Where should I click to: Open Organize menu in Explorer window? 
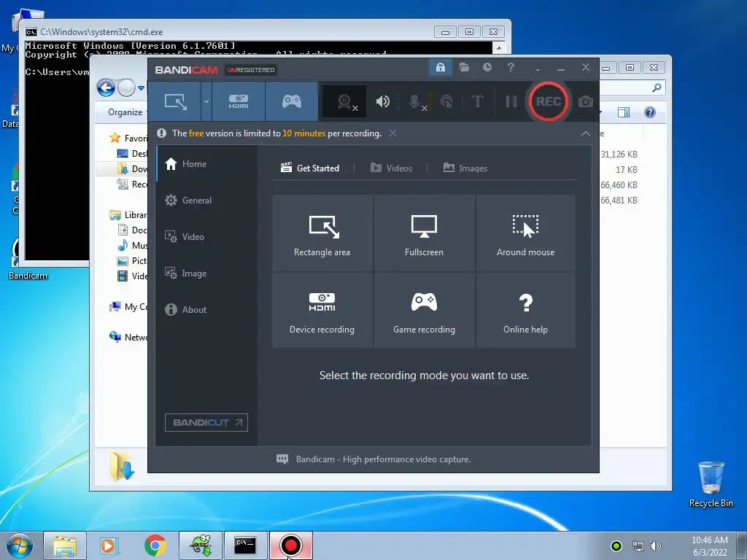(125, 112)
